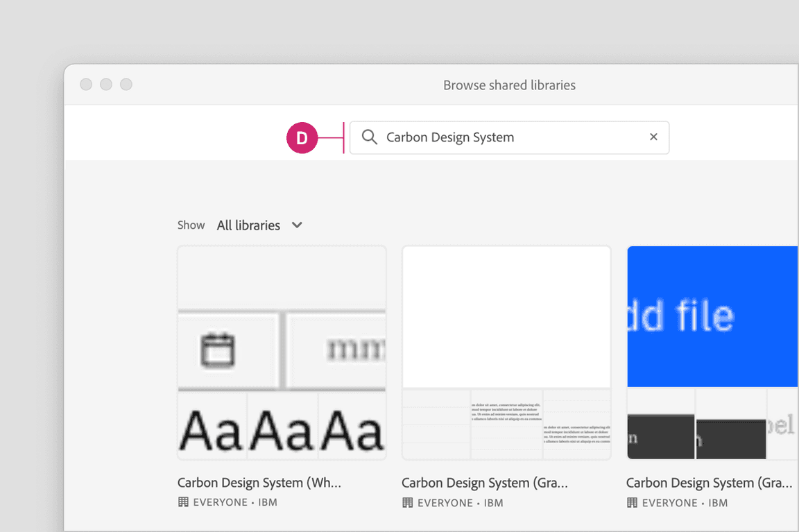This screenshot has height=532, width=799.
Task: Click the middle Carbon Design System (Gra... title
Action: [484, 483]
